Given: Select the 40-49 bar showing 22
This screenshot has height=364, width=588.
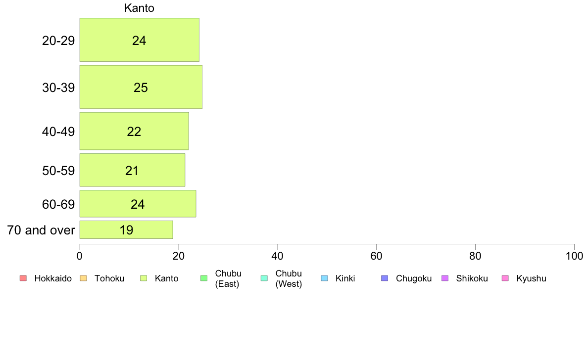Looking at the screenshot, I should 134,131.
